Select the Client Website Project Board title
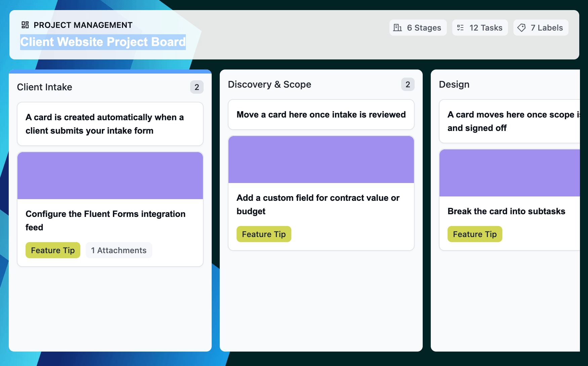This screenshot has width=588, height=366. pyautogui.click(x=103, y=42)
